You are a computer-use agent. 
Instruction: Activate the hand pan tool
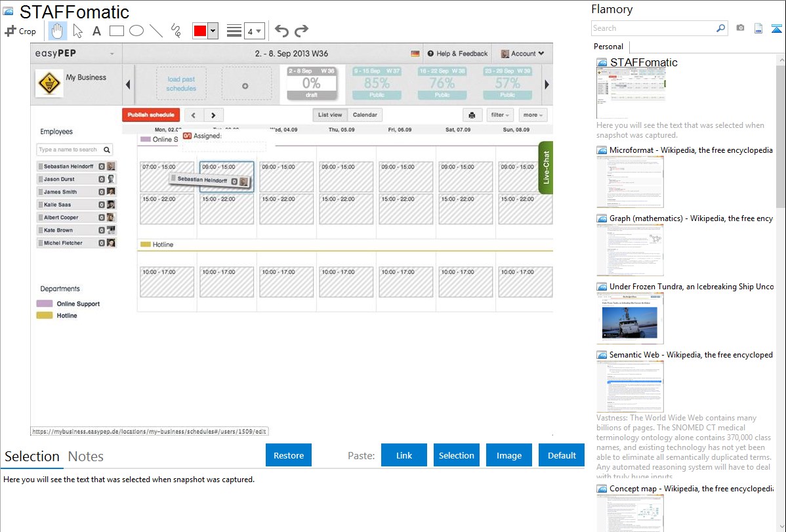[57, 31]
